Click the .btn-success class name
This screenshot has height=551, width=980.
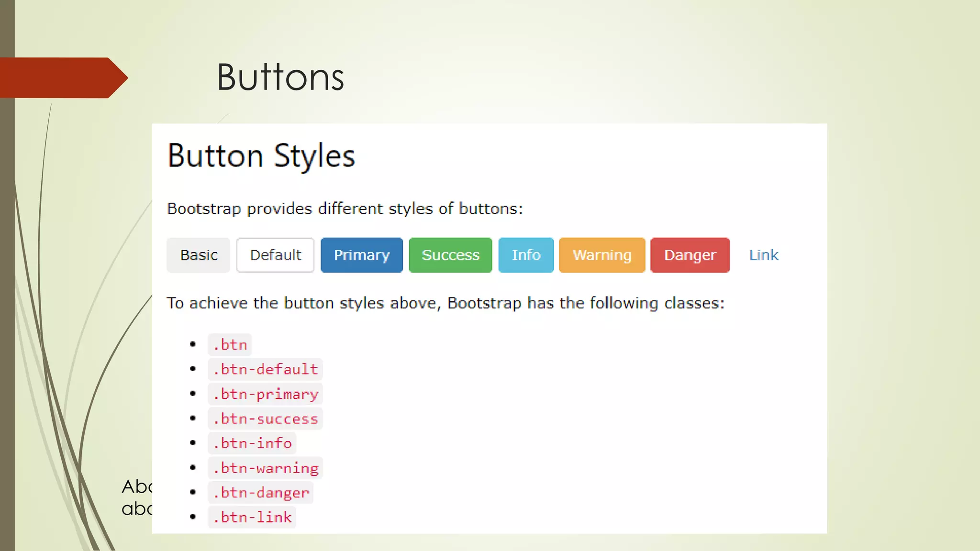(x=265, y=419)
